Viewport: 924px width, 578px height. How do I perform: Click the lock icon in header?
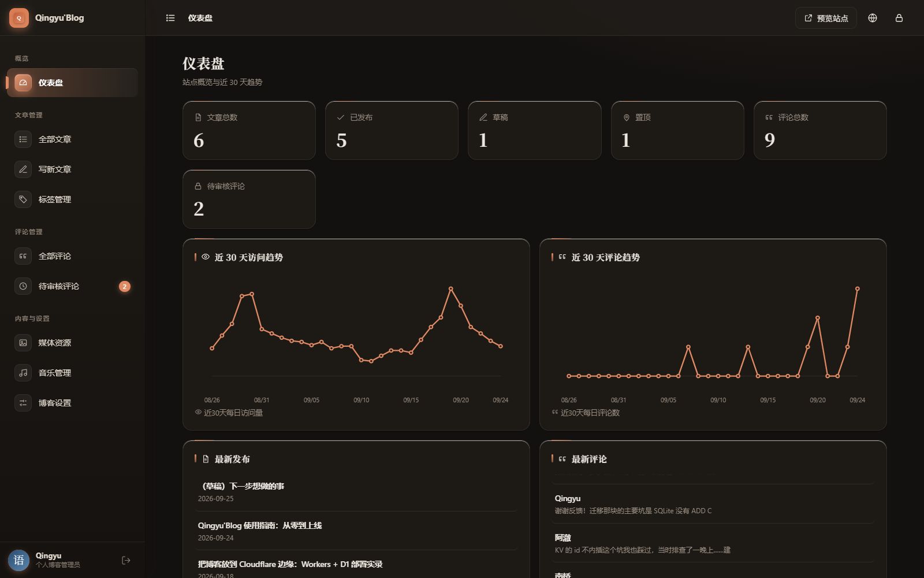(899, 18)
